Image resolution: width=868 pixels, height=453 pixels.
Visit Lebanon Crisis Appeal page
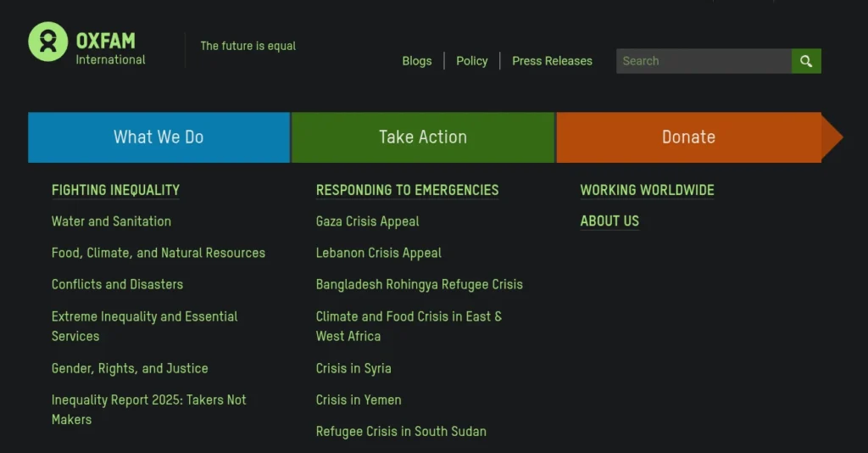click(378, 253)
